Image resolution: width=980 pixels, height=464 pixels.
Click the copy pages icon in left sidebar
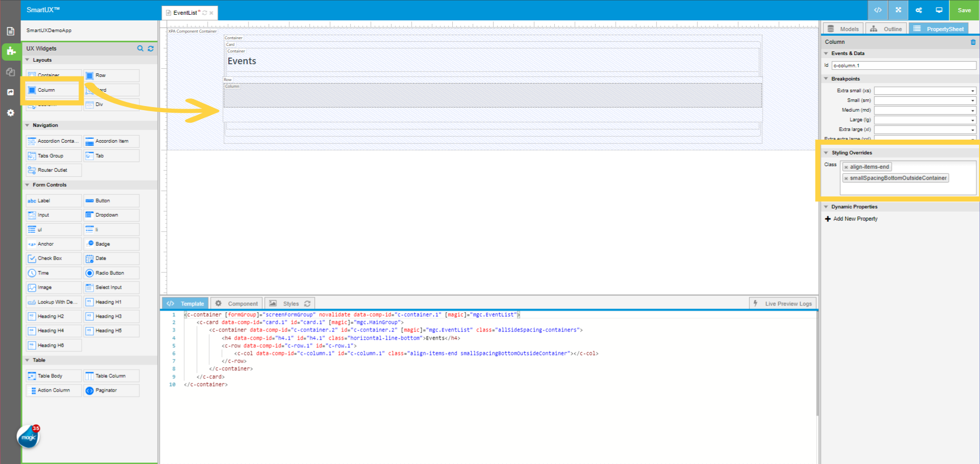[10, 72]
